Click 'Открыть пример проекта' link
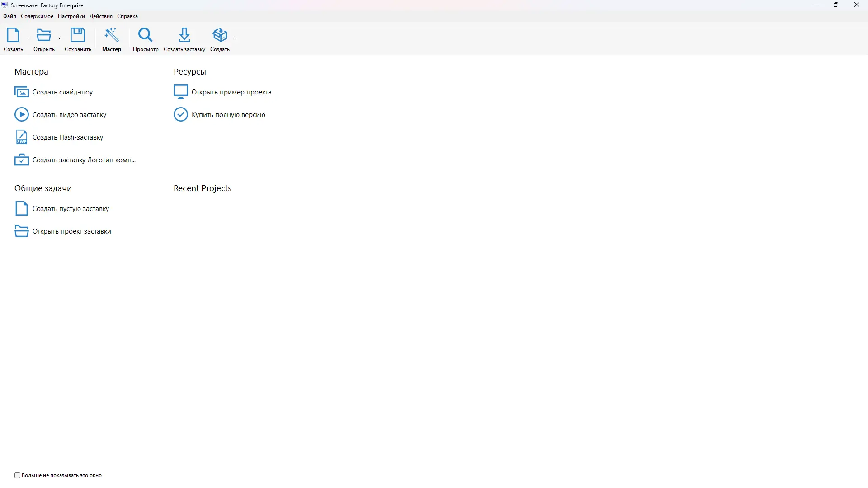The width and height of the screenshot is (868, 488). (x=231, y=92)
